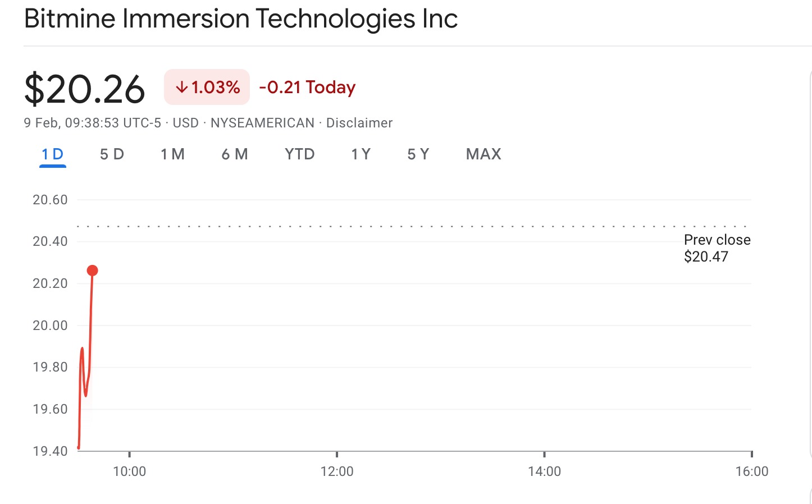The height and width of the screenshot is (504, 812).
Task: Open the 1 M chart range
Action: click(x=172, y=154)
